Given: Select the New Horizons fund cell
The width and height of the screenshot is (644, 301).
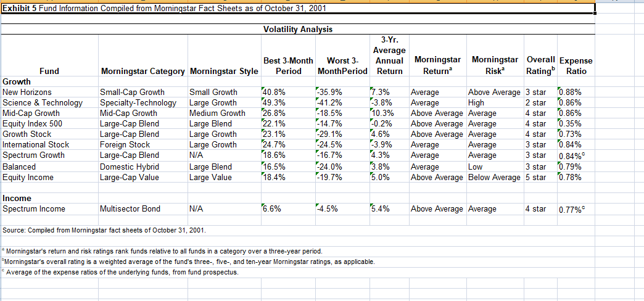Looking at the screenshot, I should (49, 92).
